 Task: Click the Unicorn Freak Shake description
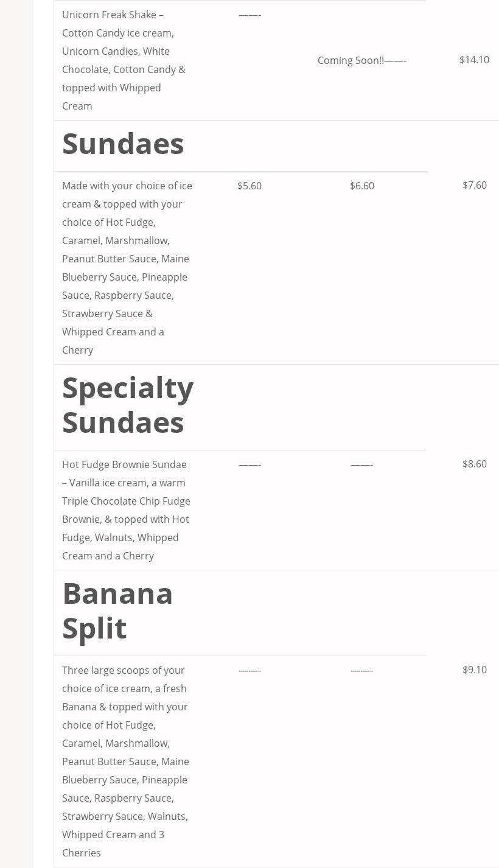click(x=124, y=60)
